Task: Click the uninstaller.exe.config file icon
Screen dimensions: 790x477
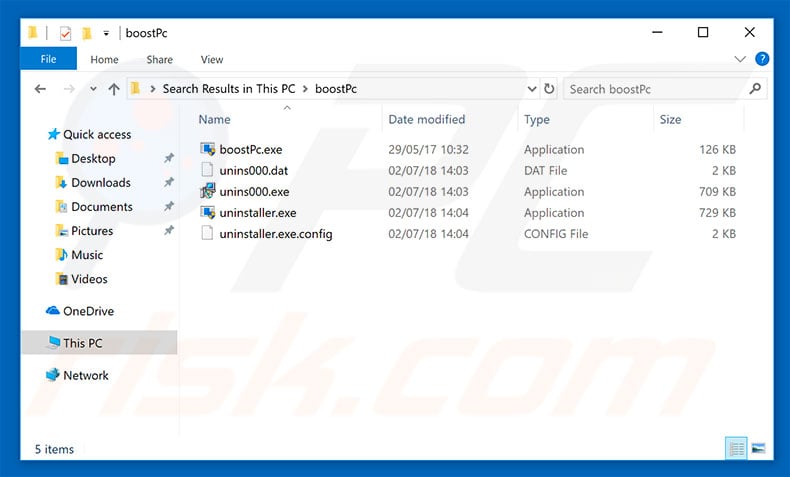Action: coord(208,233)
